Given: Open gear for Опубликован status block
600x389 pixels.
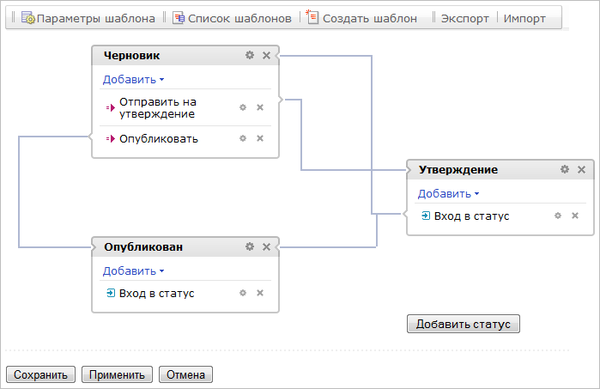Looking at the screenshot, I should [249, 247].
